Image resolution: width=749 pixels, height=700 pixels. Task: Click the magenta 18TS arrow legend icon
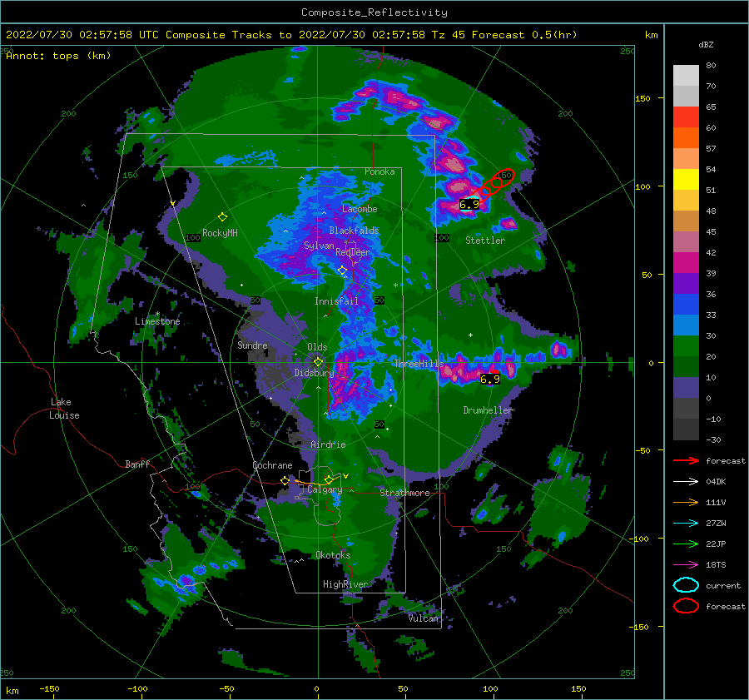coord(686,565)
